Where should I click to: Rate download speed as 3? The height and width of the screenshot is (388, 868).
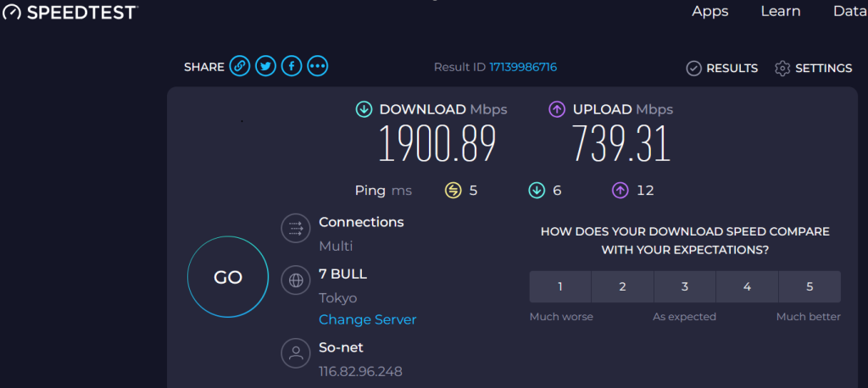tap(685, 286)
